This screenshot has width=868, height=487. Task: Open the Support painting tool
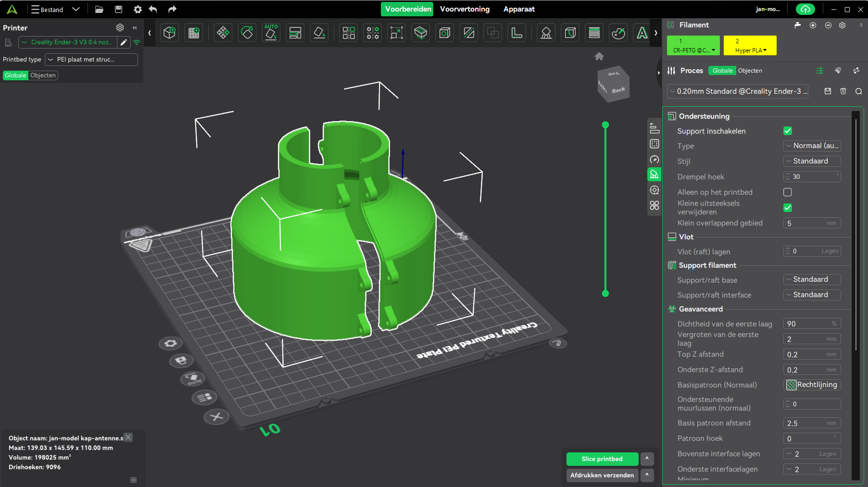[x=546, y=33]
